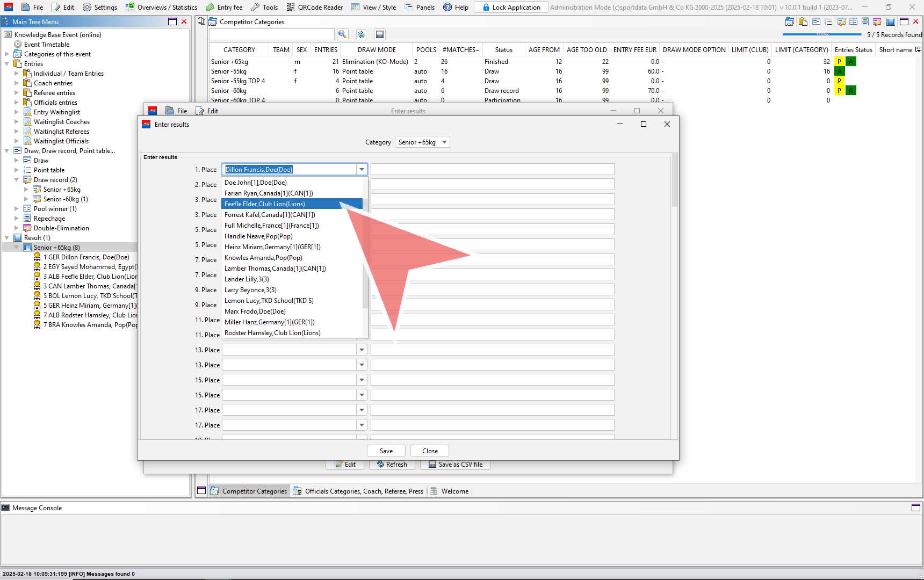Click the refresh arrows icon beside search
The image size is (924, 580).
[x=361, y=34]
